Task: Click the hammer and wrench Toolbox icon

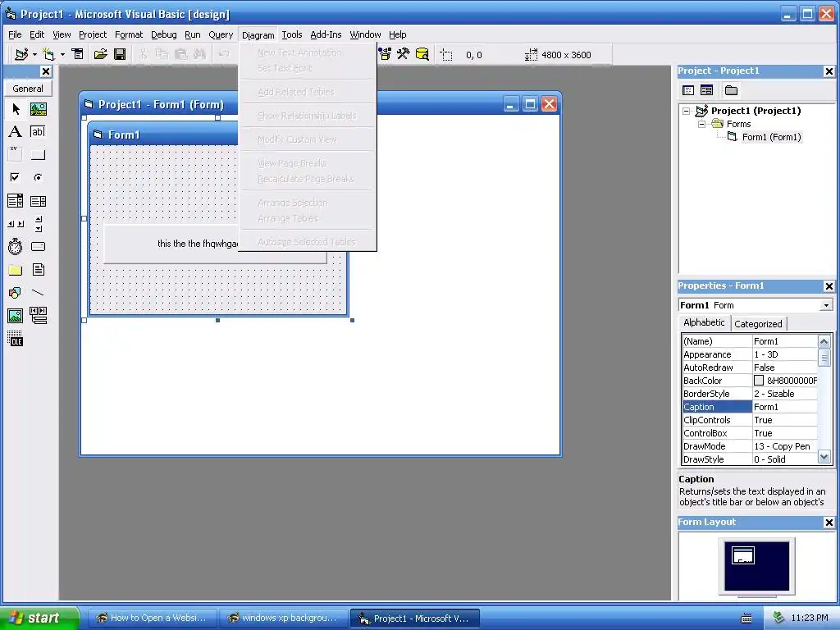Action: tap(403, 54)
